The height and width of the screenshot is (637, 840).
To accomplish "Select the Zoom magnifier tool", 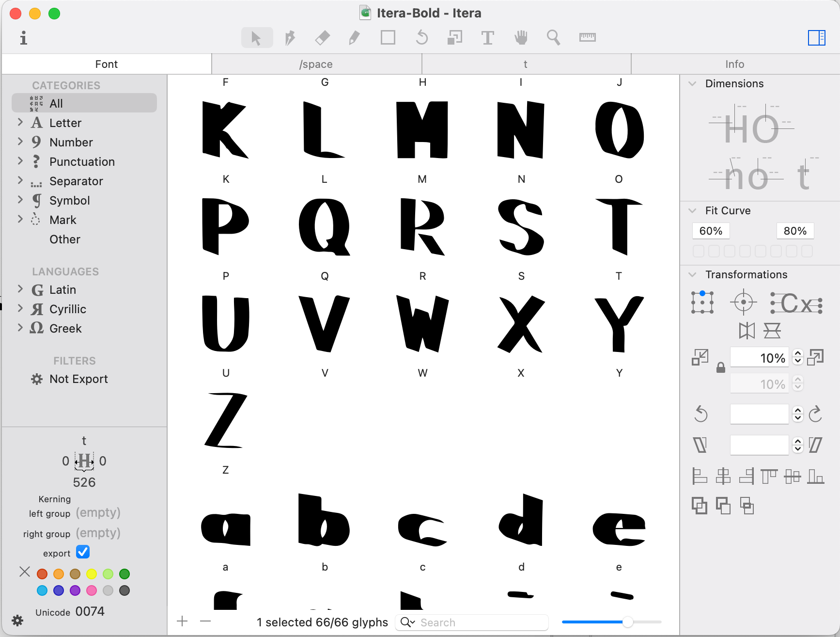I will (x=553, y=38).
